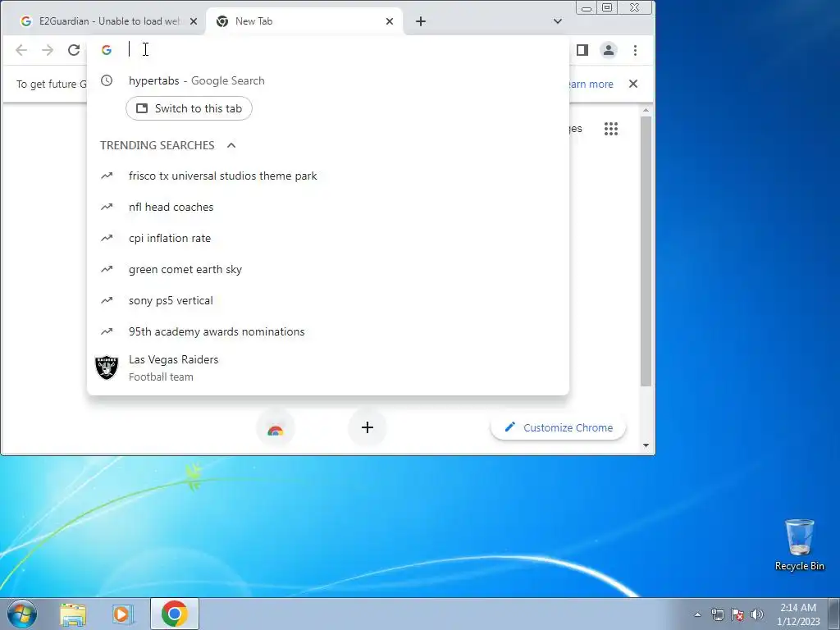Show hidden tray icons arrow
This screenshot has width=840, height=630.
pos(697,614)
